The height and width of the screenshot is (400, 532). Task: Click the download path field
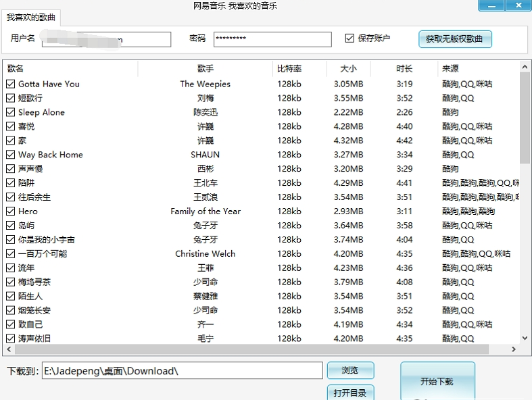click(x=183, y=370)
